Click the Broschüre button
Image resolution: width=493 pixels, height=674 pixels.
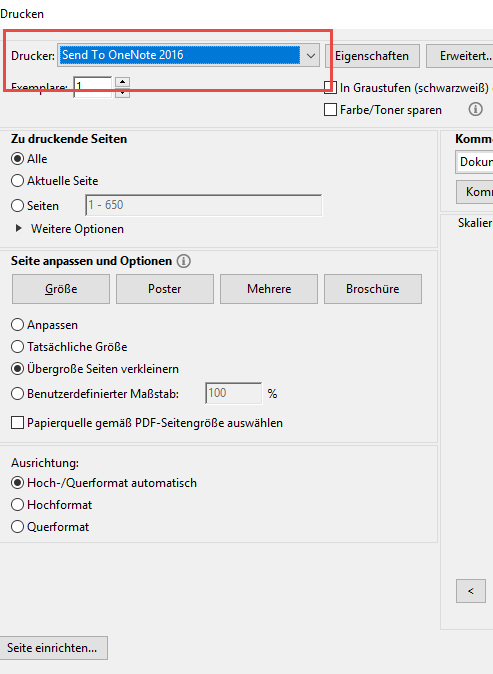[x=373, y=289]
